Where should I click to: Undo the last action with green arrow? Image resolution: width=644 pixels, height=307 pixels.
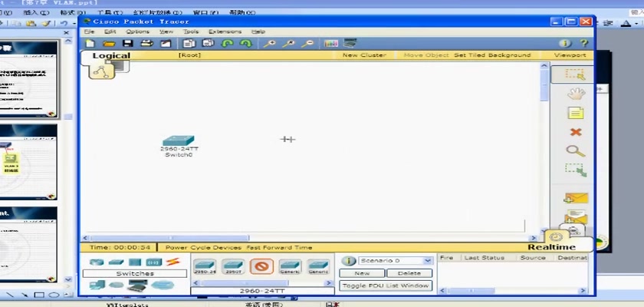pos(227,43)
